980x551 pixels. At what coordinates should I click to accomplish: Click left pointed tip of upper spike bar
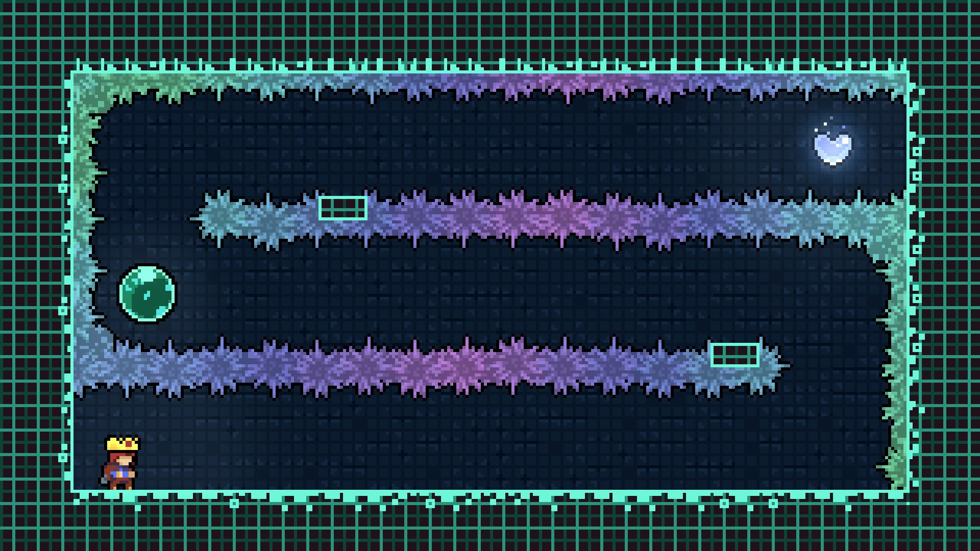click(x=195, y=218)
